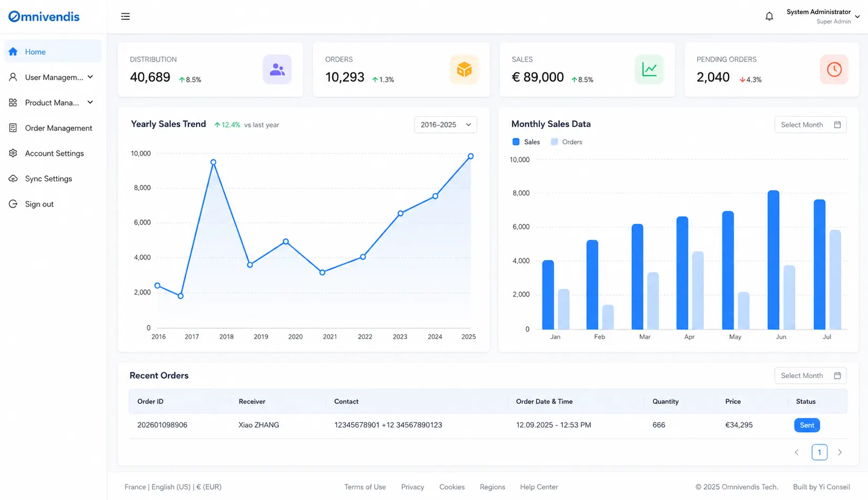Open the Cookies footer link
Screen dimensions: 868x500
pyautogui.click(x=452, y=487)
